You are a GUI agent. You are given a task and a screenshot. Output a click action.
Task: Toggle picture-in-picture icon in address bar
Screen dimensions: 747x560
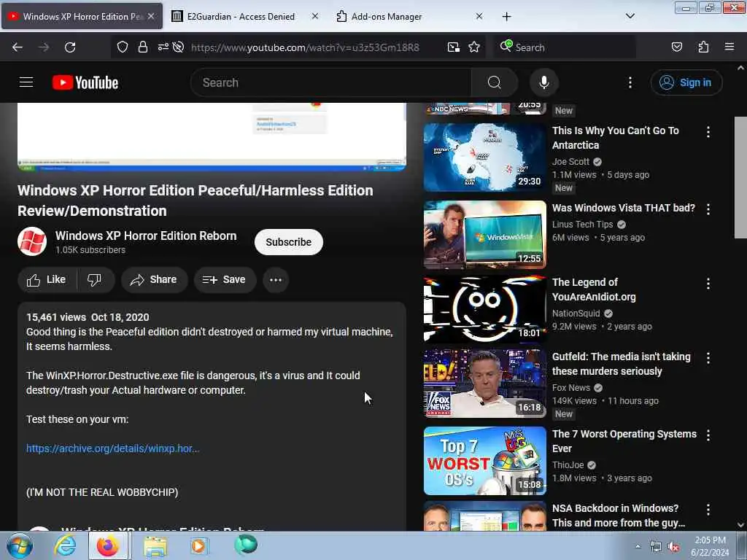(454, 47)
